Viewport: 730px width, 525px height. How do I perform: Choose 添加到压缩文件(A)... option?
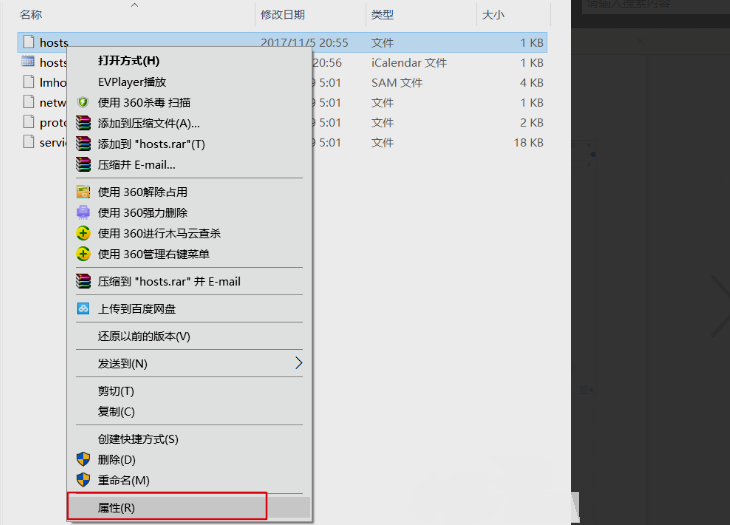[189, 123]
